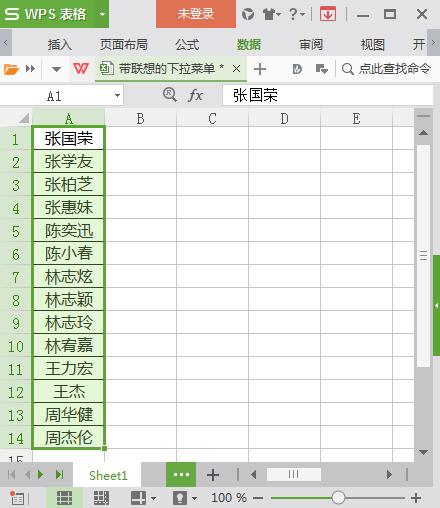Switch to the 审阅 ribbon tab
Image resolution: width=440 pixels, height=508 pixels.
click(311, 44)
